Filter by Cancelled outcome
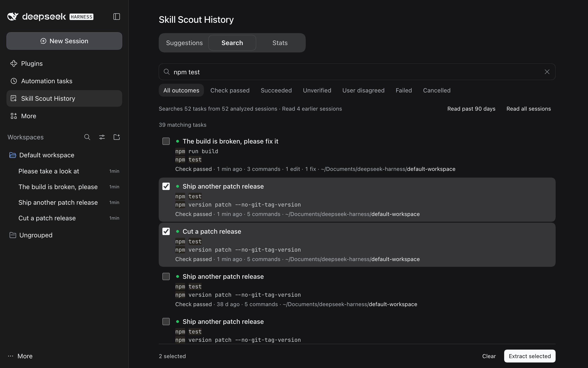The height and width of the screenshot is (368, 588). pyautogui.click(x=437, y=90)
